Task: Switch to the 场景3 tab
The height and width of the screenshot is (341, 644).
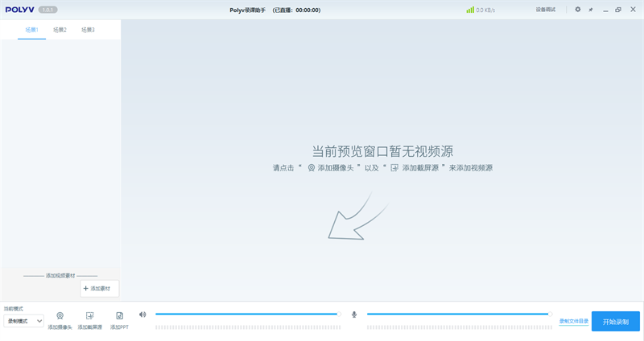Action: click(x=88, y=30)
